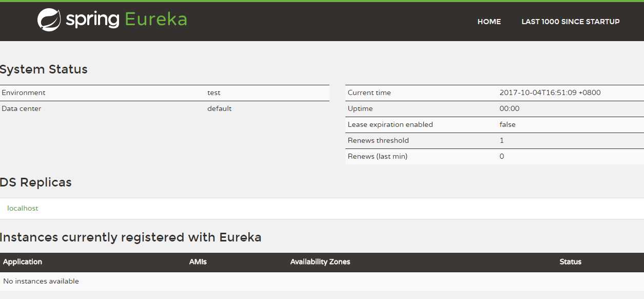Click the Data center row label
Image resolution: width=644 pixels, height=299 pixels.
click(x=22, y=108)
